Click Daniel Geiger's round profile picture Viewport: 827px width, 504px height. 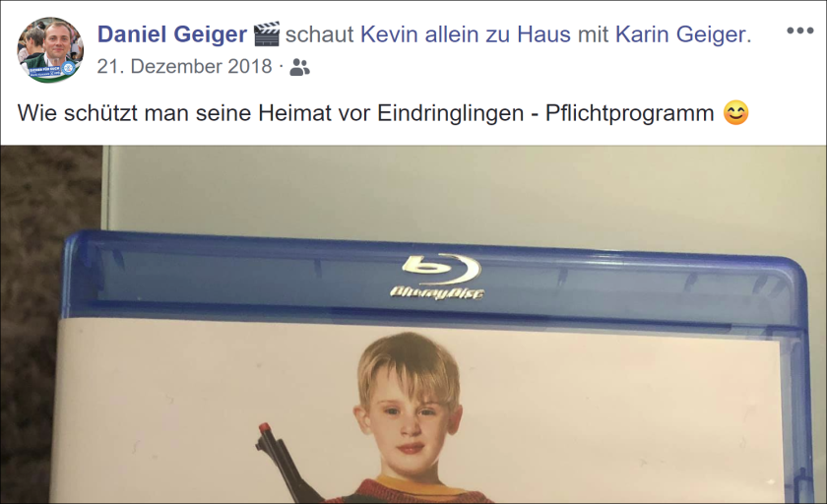[x=50, y=50]
